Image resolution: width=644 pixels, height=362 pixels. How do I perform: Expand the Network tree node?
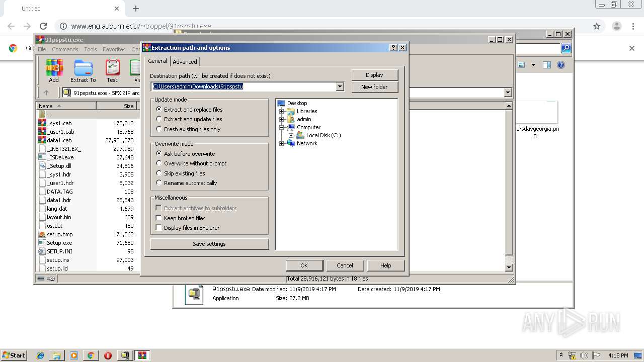(x=282, y=143)
